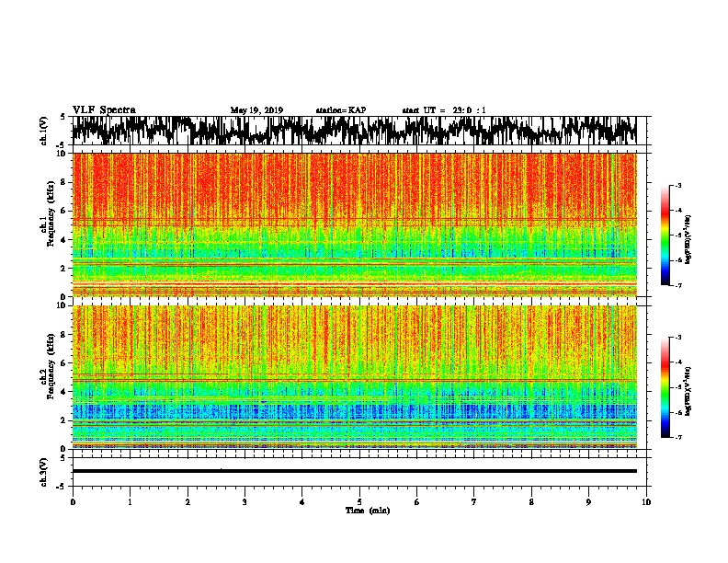Click the 'Time (min)' axis label
This screenshot has height=563, width=728.
coord(368,511)
